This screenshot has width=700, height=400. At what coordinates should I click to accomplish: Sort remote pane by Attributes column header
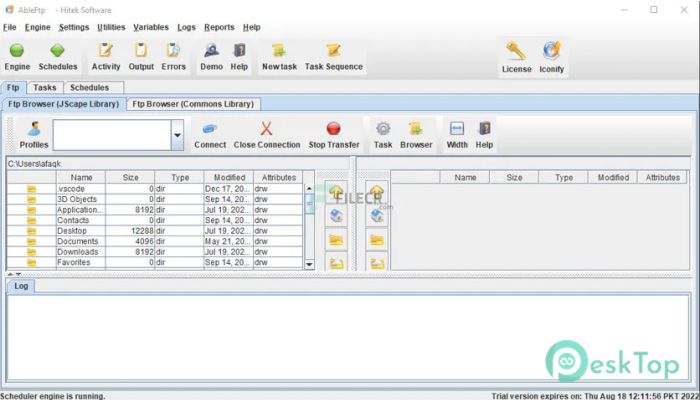coord(662,177)
